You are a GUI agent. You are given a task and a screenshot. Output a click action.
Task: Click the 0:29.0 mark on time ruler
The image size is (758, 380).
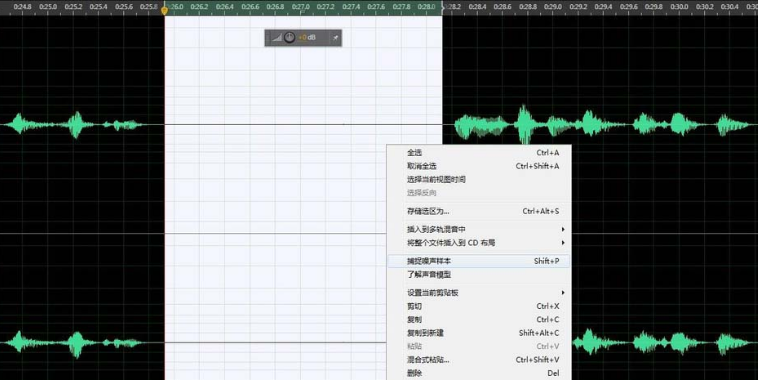(553, 7)
